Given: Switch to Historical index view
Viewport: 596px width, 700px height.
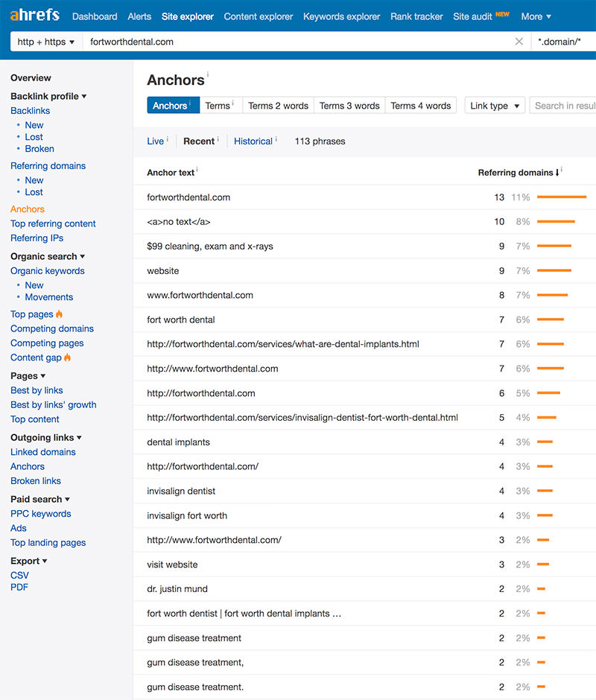Looking at the screenshot, I should coord(253,141).
